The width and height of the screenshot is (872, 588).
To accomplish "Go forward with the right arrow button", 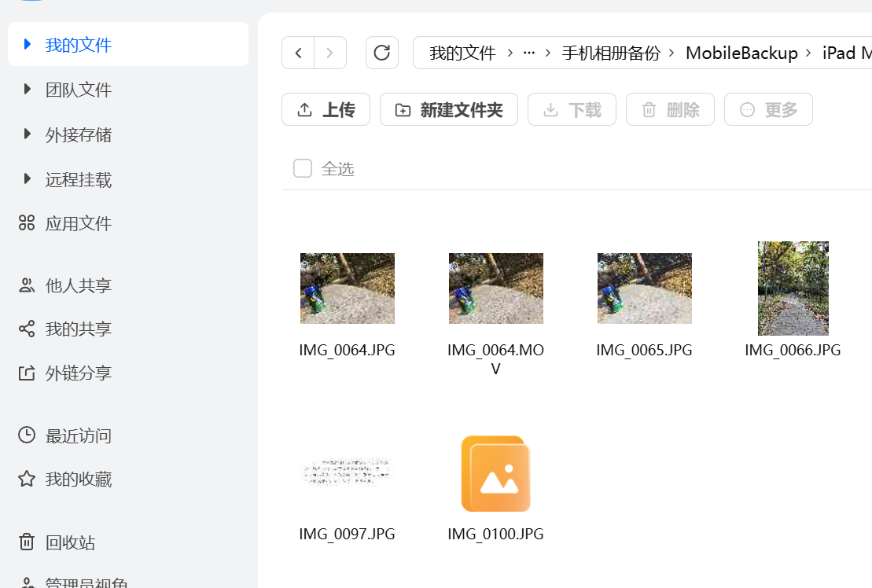I will [x=329, y=53].
